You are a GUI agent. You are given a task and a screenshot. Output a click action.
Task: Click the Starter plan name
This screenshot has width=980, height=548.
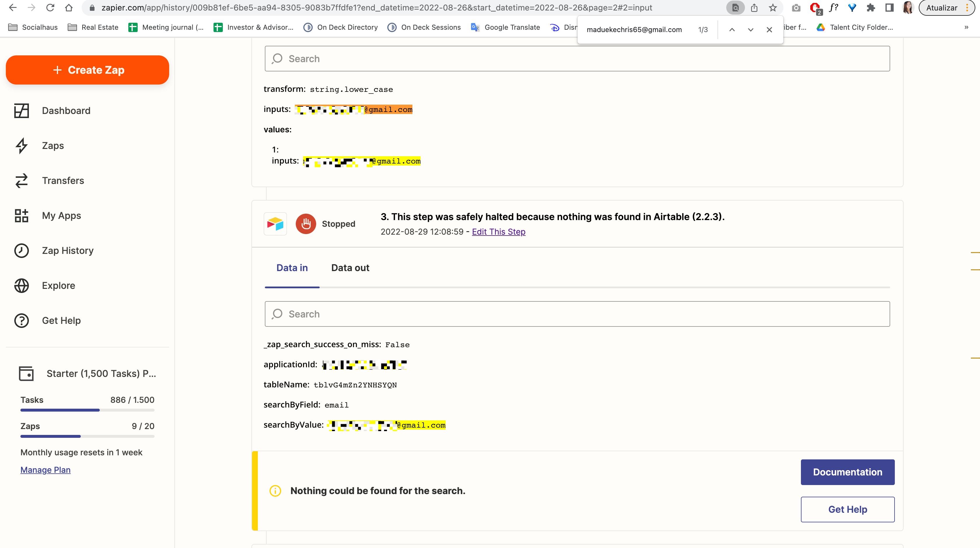[101, 373]
